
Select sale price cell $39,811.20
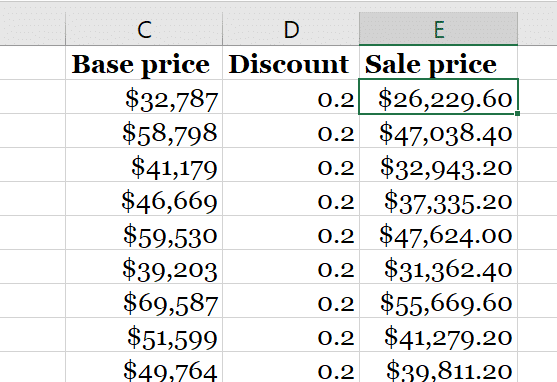point(438,367)
